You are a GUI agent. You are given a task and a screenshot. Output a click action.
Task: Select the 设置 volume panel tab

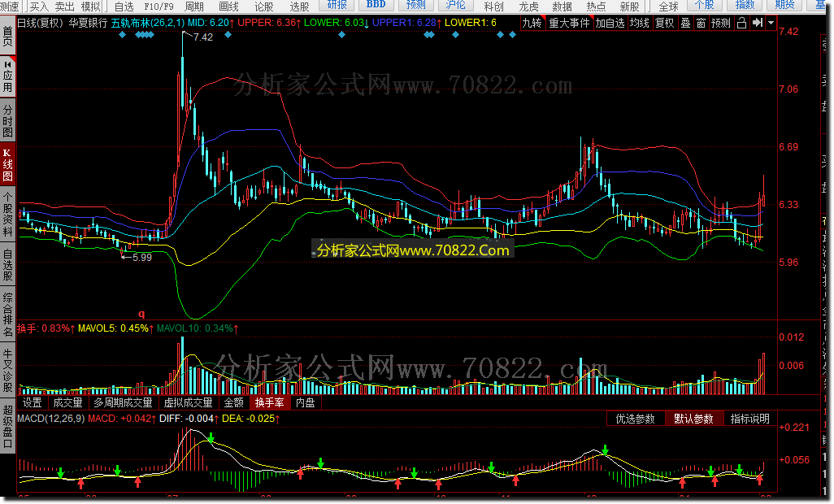click(33, 402)
